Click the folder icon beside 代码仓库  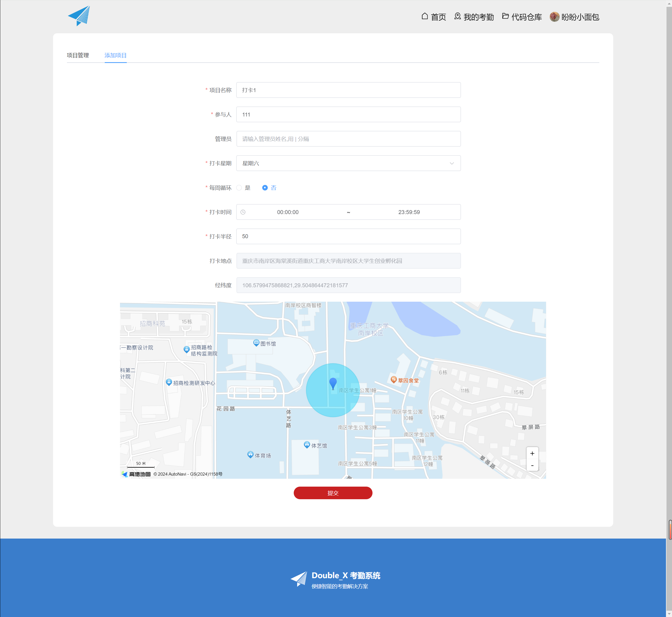pyautogui.click(x=506, y=16)
